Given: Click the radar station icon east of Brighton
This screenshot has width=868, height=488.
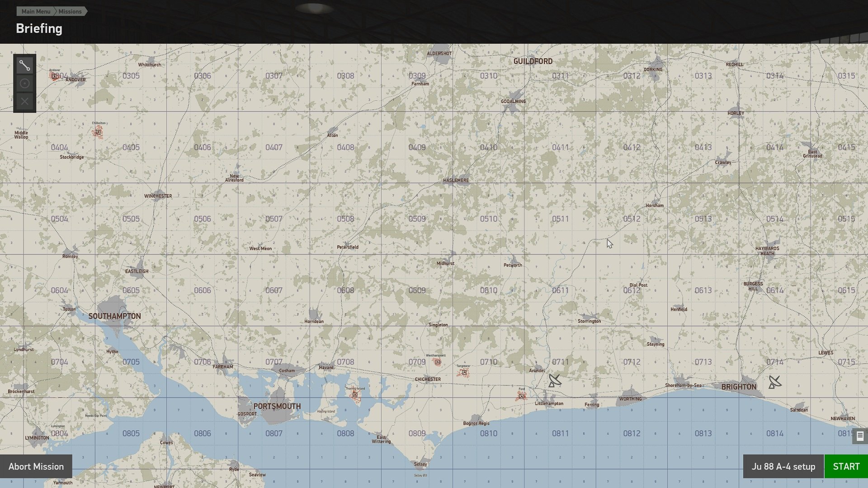Looking at the screenshot, I should pos(775,382).
